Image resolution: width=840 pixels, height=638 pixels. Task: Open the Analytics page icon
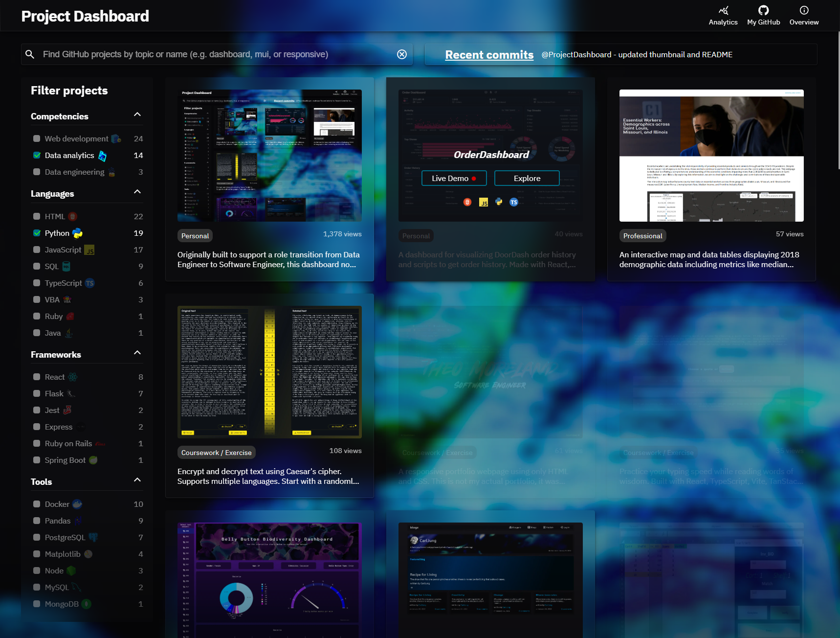coord(723,11)
